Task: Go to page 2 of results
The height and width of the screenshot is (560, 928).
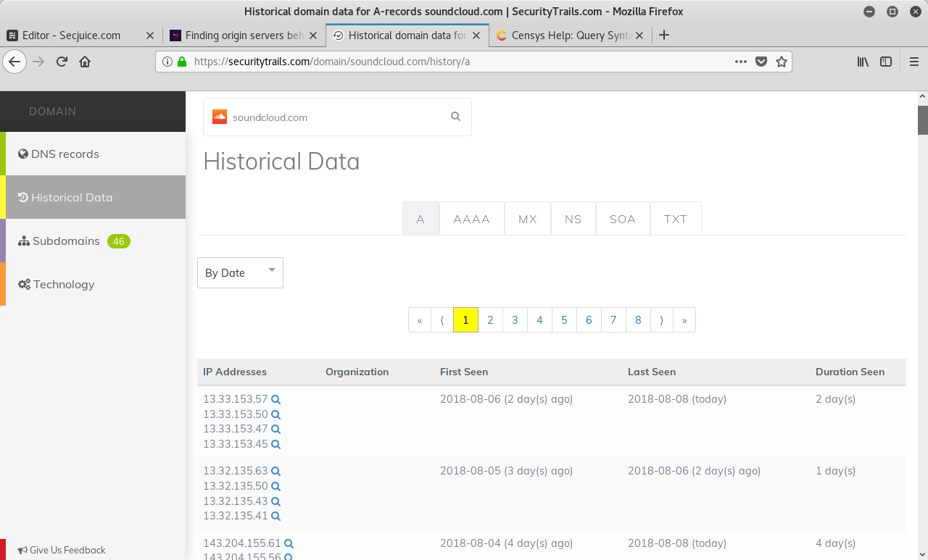Action: [490, 320]
